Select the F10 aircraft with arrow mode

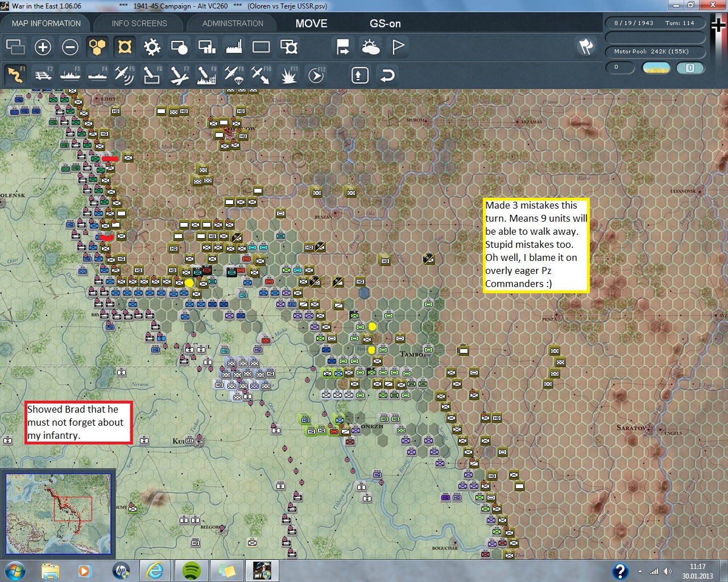[262, 74]
